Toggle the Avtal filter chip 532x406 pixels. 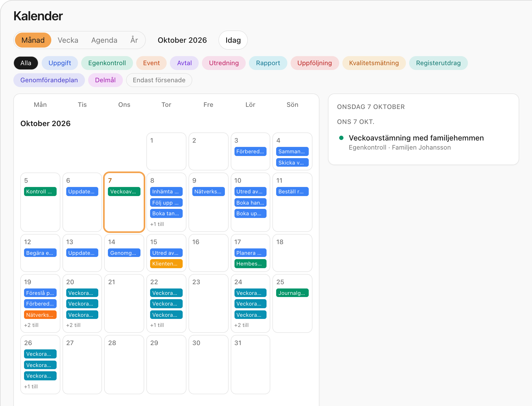pyautogui.click(x=185, y=63)
